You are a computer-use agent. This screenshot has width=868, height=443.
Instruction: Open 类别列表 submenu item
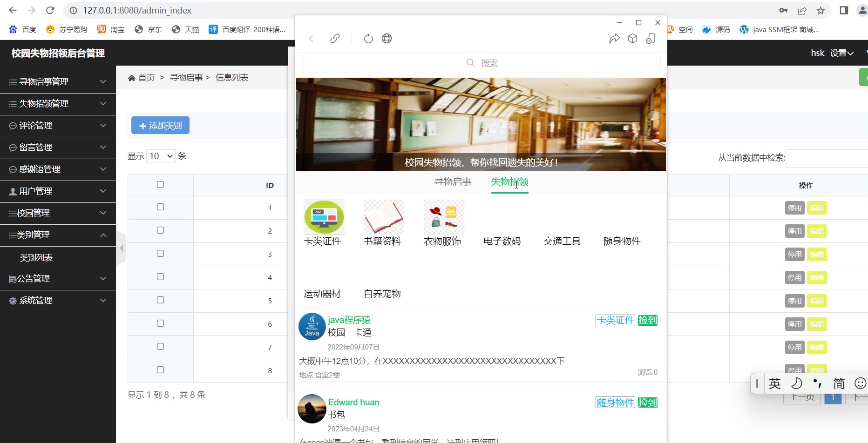(36, 258)
